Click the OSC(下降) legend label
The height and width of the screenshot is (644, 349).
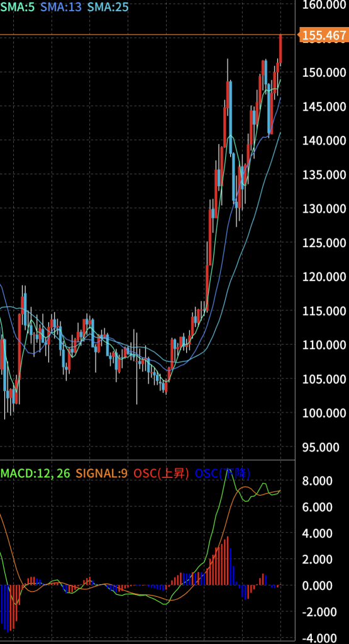click(x=222, y=474)
